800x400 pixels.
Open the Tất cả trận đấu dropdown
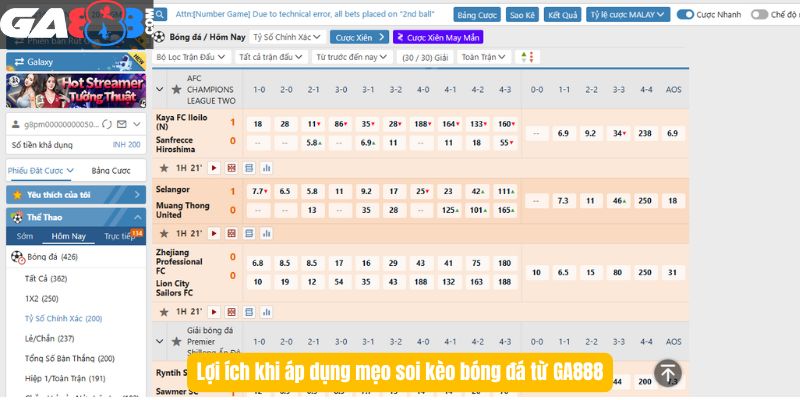point(271,57)
